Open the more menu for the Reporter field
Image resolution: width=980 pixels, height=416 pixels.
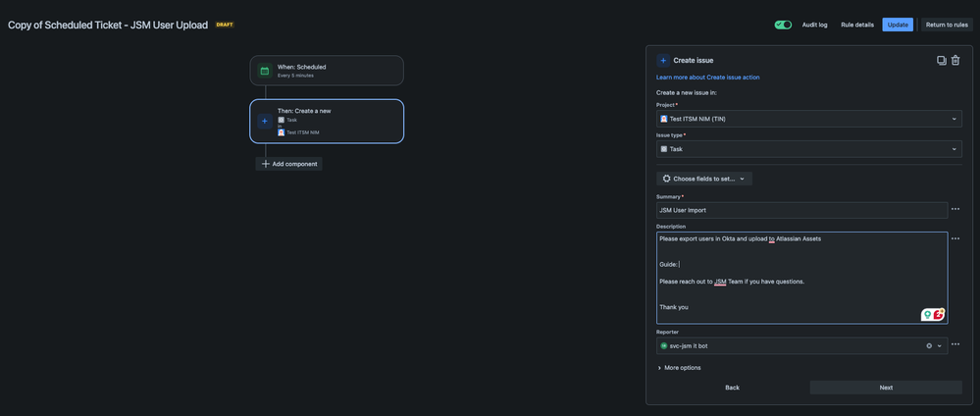pos(955,344)
